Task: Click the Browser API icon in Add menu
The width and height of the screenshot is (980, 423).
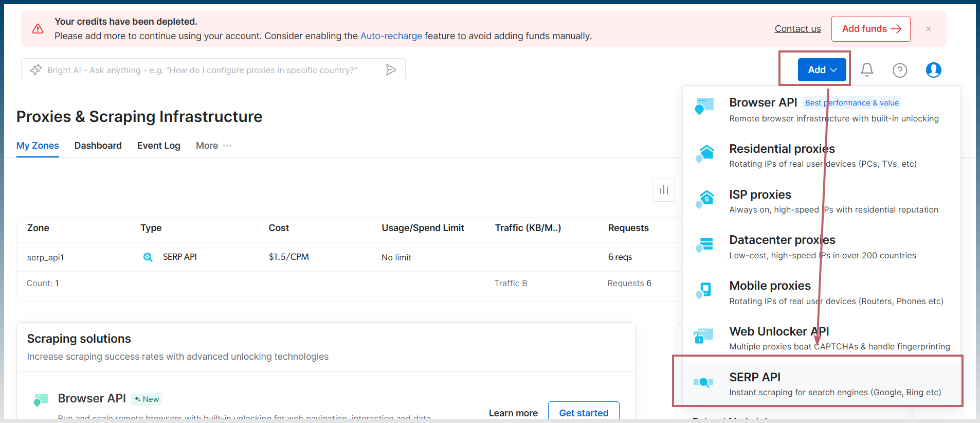Action: [704, 107]
